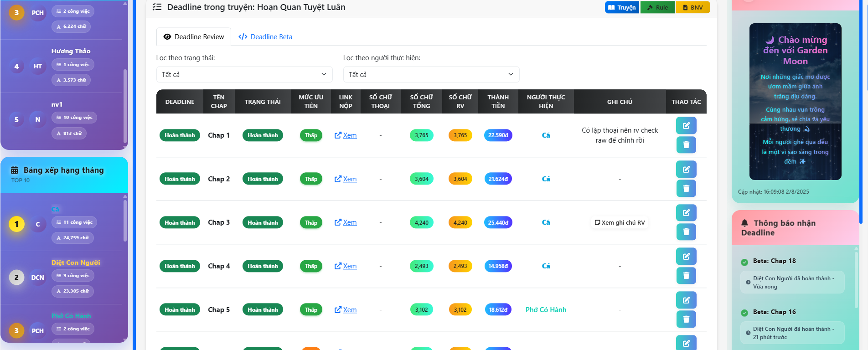
Task: Click the edit icon for Chap 1
Action: pos(686,126)
